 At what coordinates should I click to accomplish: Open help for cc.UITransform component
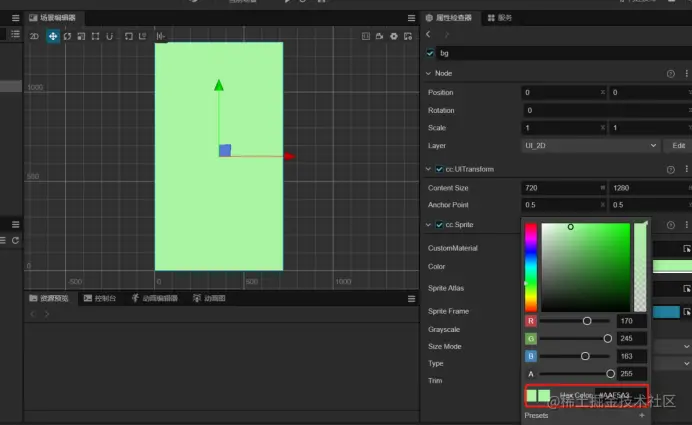click(x=670, y=169)
